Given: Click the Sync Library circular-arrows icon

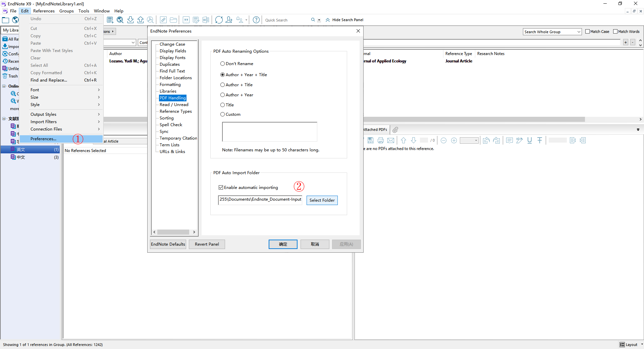Looking at the screenshot, I should click(x=219, y=20).
